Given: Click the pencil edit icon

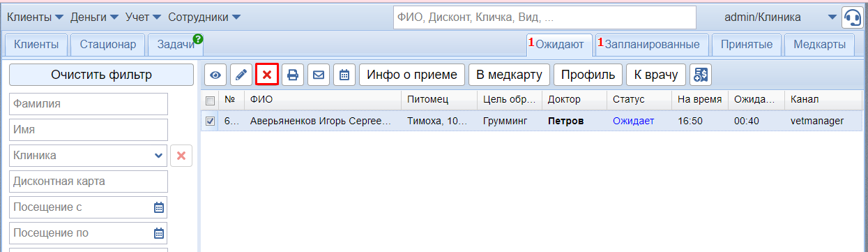Looking at the screenshot, I should 241,75.
